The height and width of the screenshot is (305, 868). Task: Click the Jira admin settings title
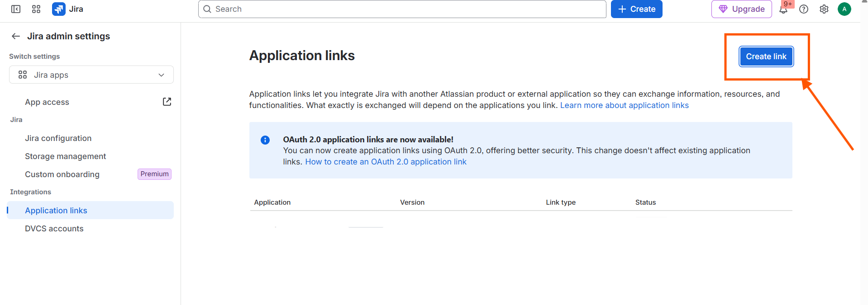coord(69,36)
